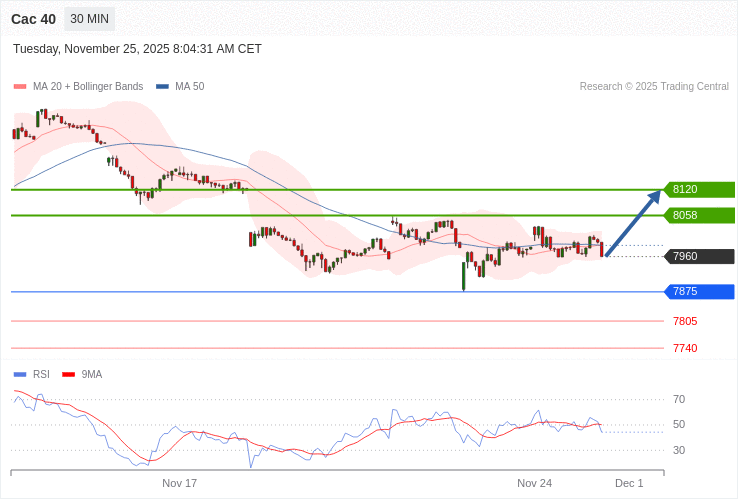Click the green 8058 resistance tag
Image resolution: width=738 pixels, height=500 pixels.
pos(699,215)
